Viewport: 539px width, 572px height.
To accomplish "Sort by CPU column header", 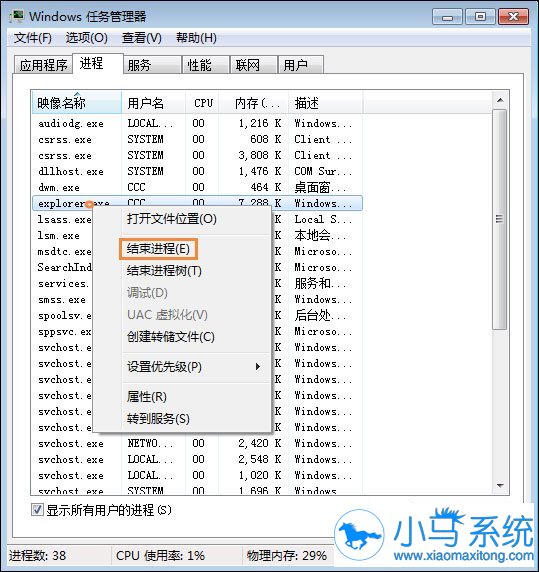I will click(202, 103).
